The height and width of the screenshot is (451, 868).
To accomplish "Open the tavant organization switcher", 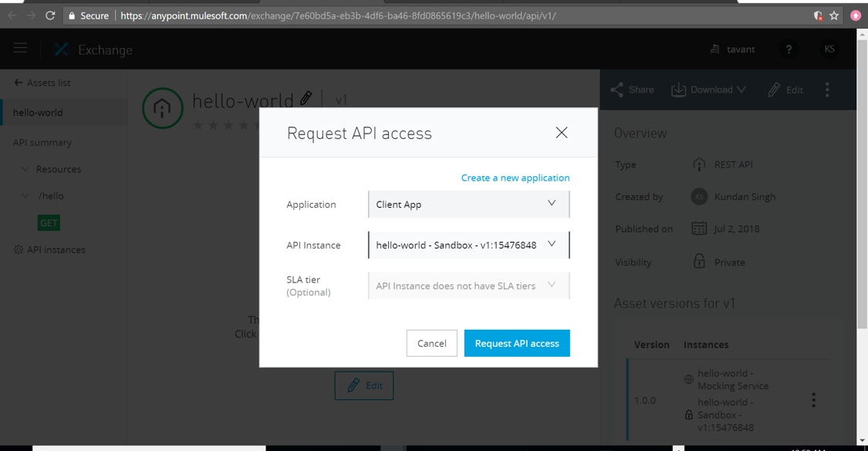I will coord(732,49).
